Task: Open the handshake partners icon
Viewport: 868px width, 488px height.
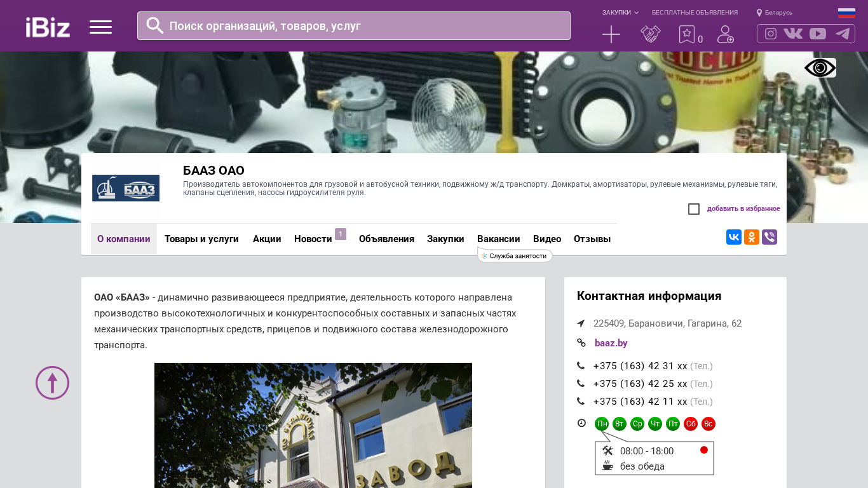Action: pos(651,34)
